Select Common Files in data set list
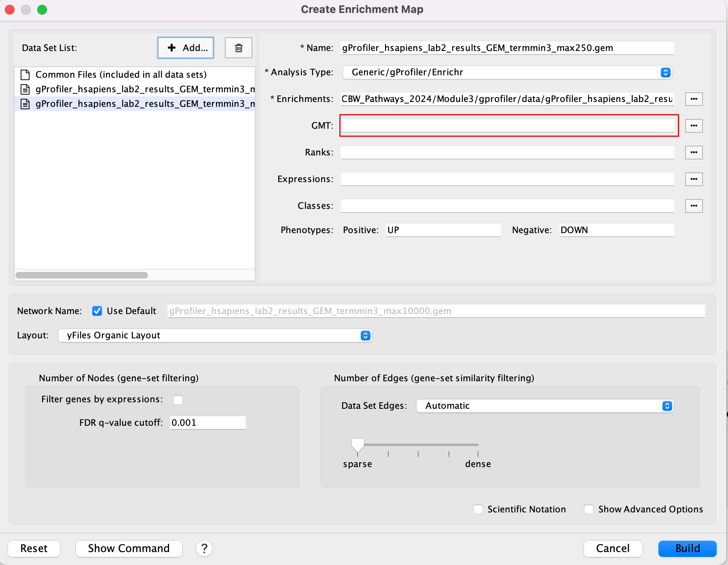This screenshot has height=565, width=728. (x=121, y=74)
